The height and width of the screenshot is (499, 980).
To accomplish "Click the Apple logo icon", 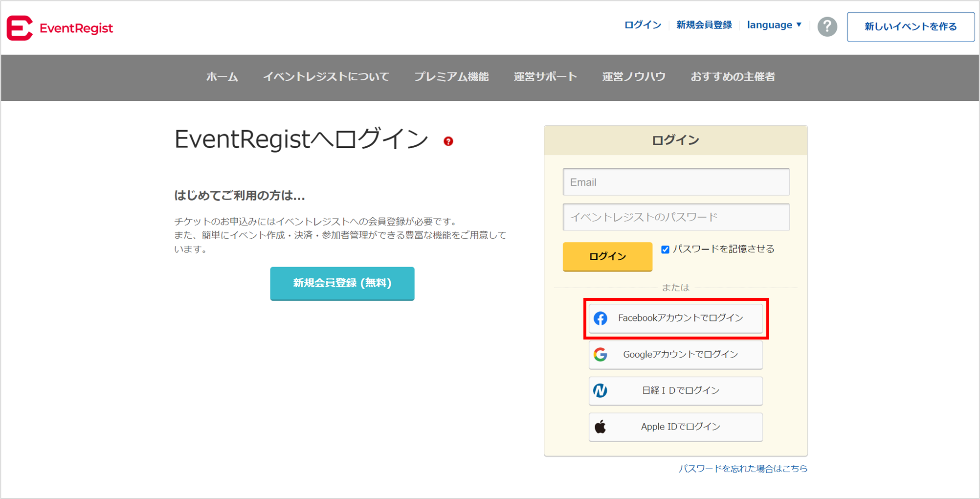I will click(x=601, y=427).
